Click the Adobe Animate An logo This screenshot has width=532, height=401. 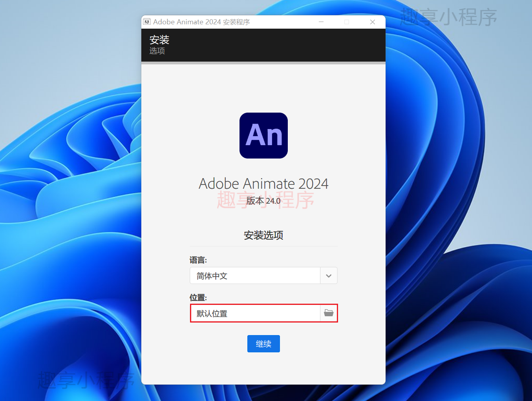coord(263,135)
